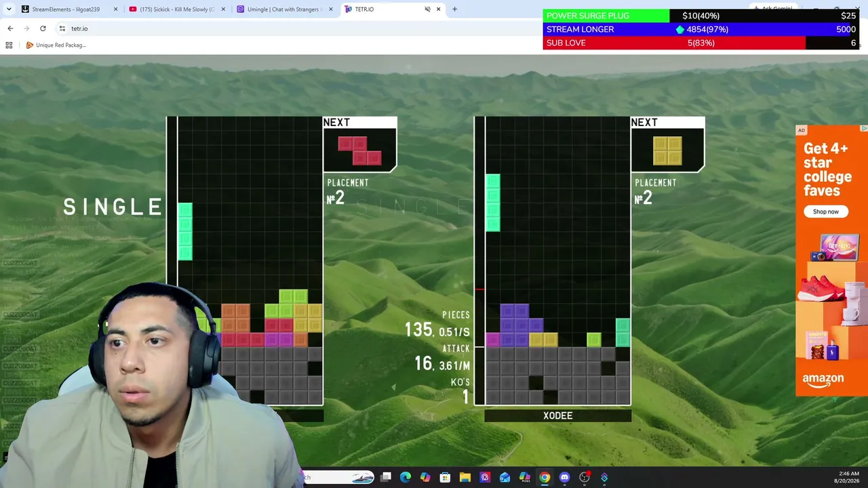Switch to the StreamElements tab
The image size is (868, 488).
coord(68,9)
